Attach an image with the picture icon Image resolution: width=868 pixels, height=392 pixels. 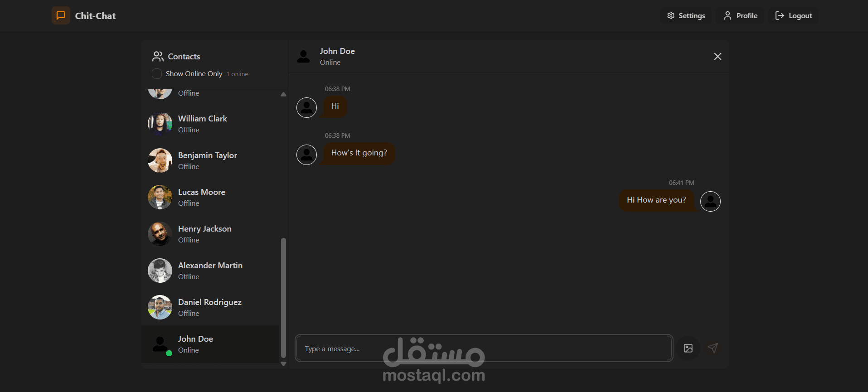[x=688, y=348]
